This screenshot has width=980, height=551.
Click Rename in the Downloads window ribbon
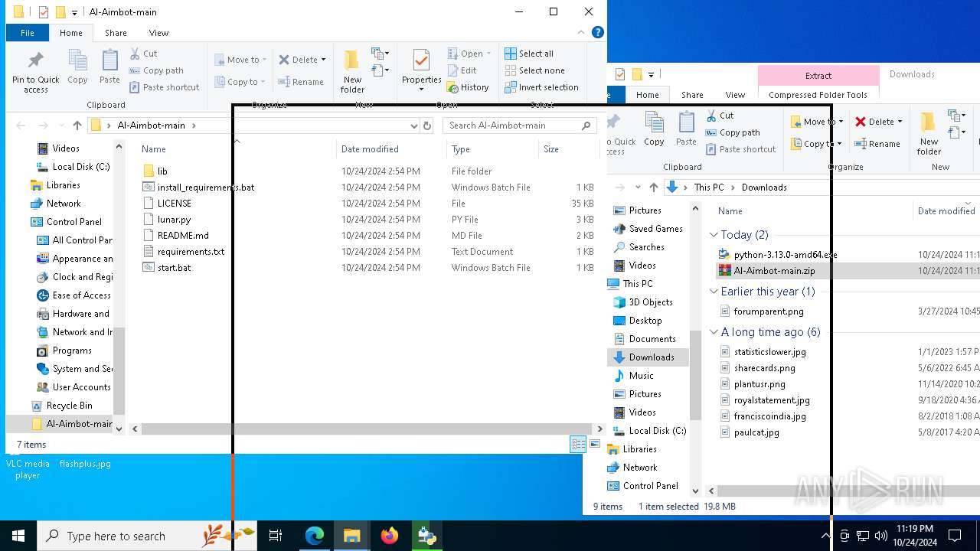[877, 144]
